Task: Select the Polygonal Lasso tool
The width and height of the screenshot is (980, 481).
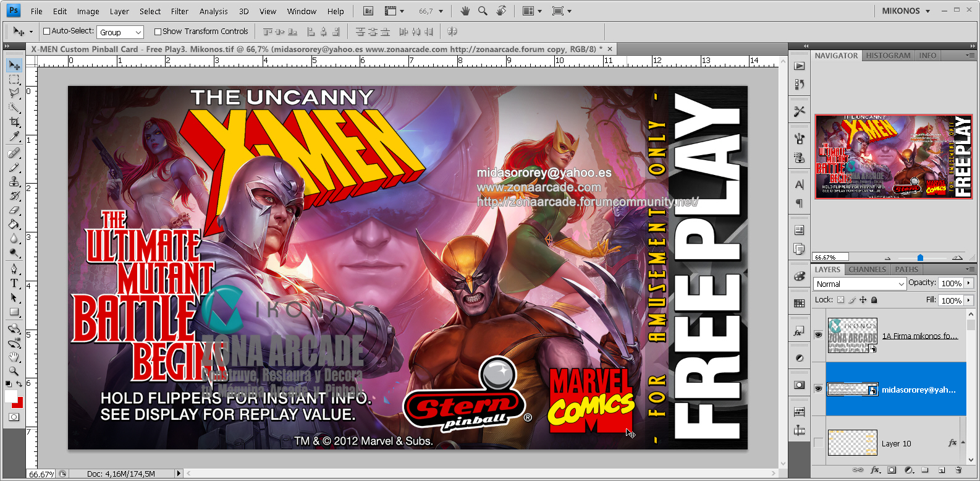Action: (14, 93)
